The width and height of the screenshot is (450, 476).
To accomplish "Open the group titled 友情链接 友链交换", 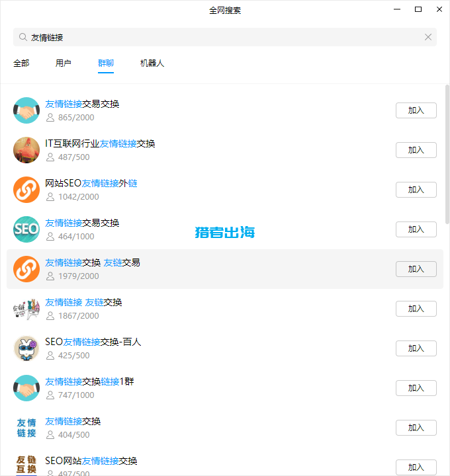I will click(x=83, y=302).
